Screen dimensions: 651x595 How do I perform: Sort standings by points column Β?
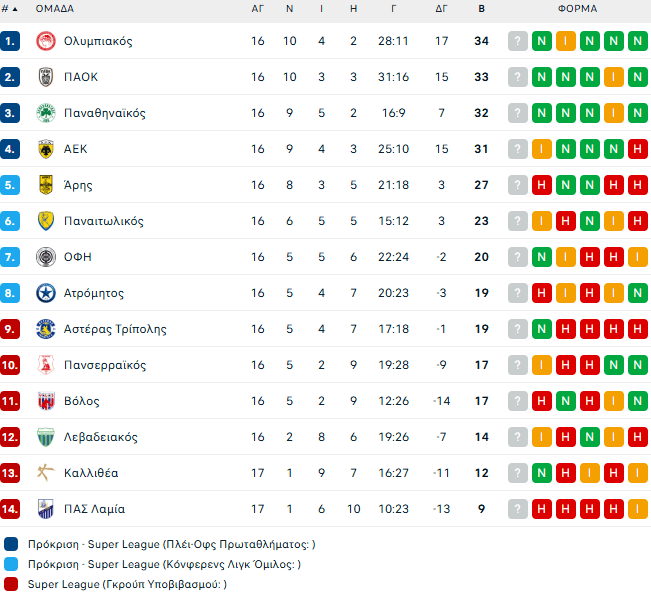pyautogui.click(x=481, y=9)
